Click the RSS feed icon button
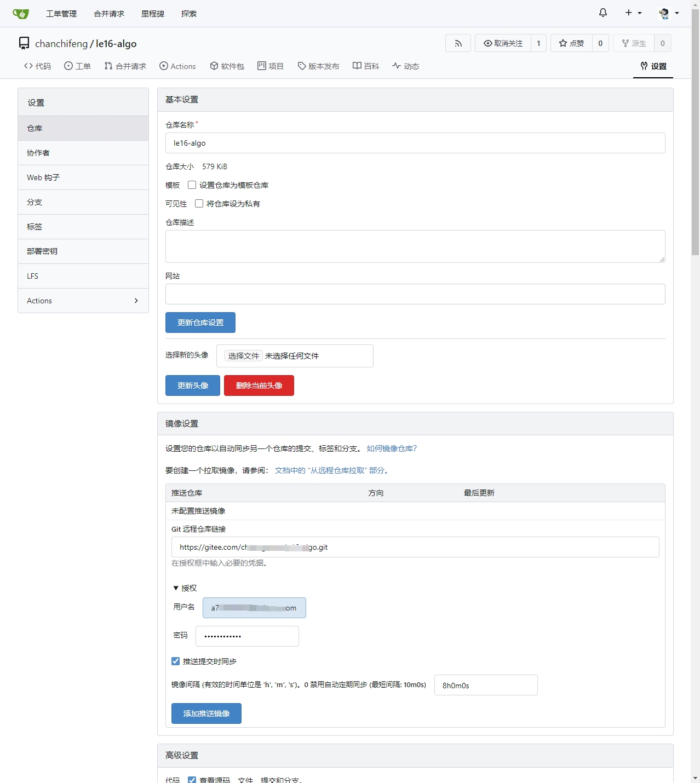Viewport: 700px width, 783px height. pyautogui.click(x=458, y=43)
